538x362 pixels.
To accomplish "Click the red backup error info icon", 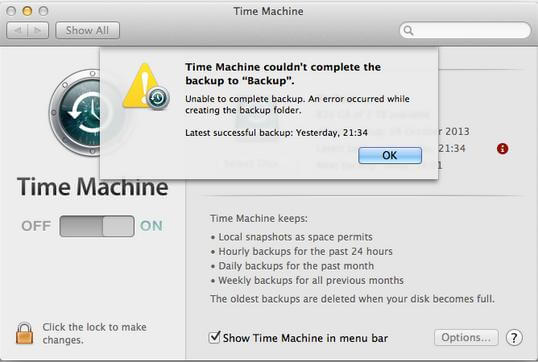I will pyautogui.click(x=503, y=149).
